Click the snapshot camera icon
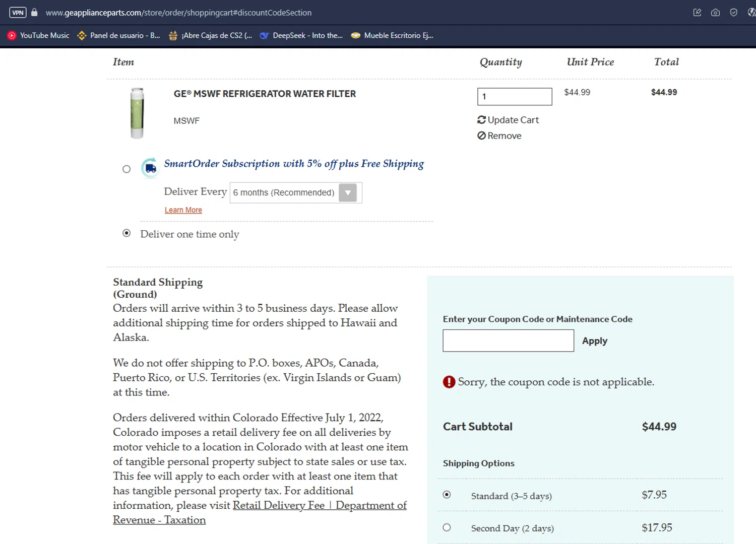Screen dimensions: 756x544 [715, 13]
